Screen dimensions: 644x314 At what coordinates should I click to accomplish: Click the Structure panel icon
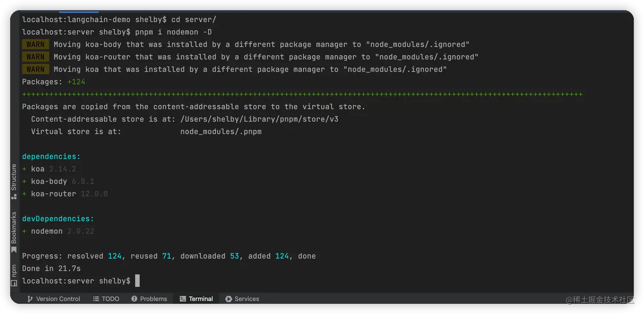14,196
